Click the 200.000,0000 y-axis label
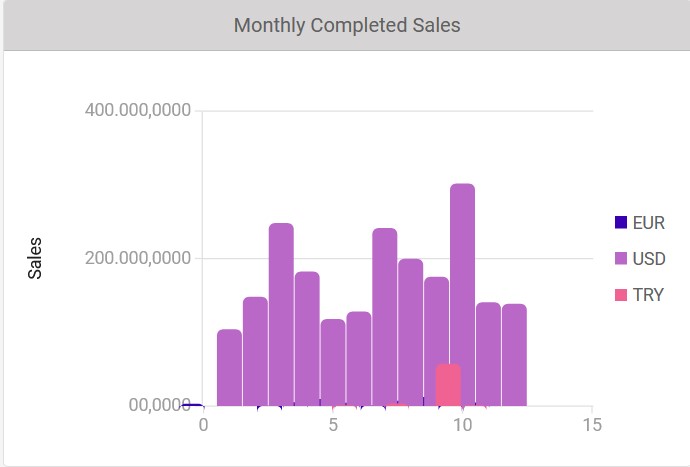This screenshot has width=690, height=467. 138,259
